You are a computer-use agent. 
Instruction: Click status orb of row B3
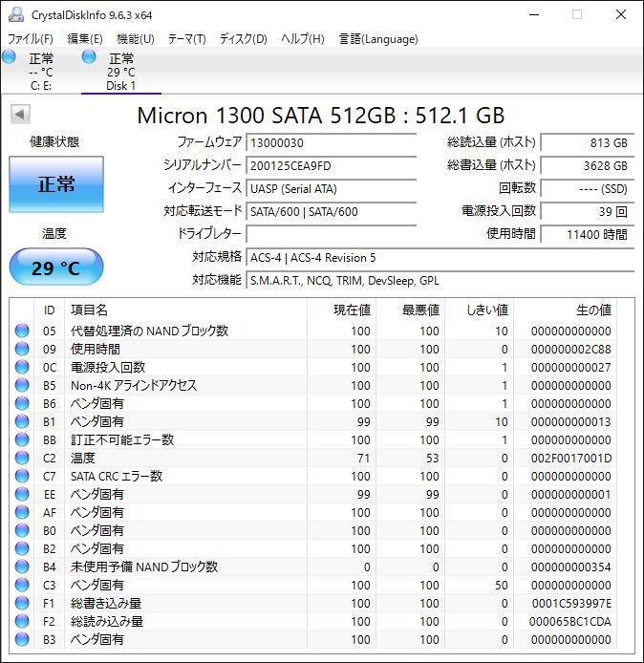point(22,640)
